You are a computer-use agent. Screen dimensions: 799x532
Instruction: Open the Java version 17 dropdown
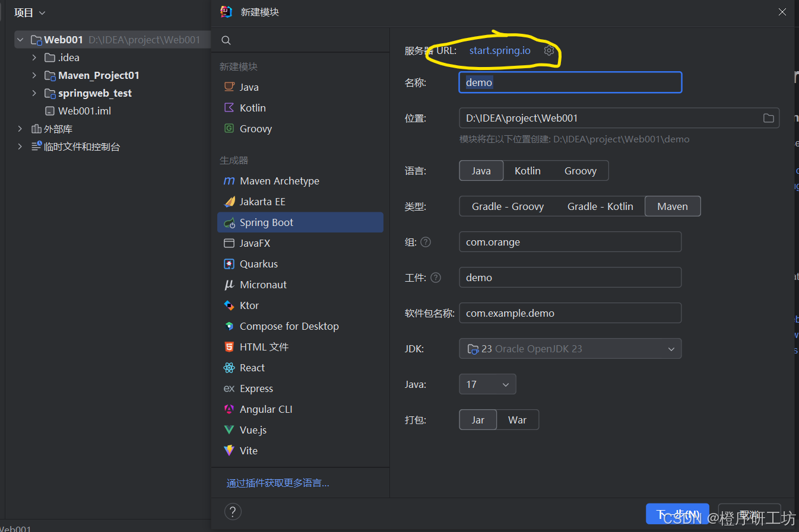coord(487,384)
